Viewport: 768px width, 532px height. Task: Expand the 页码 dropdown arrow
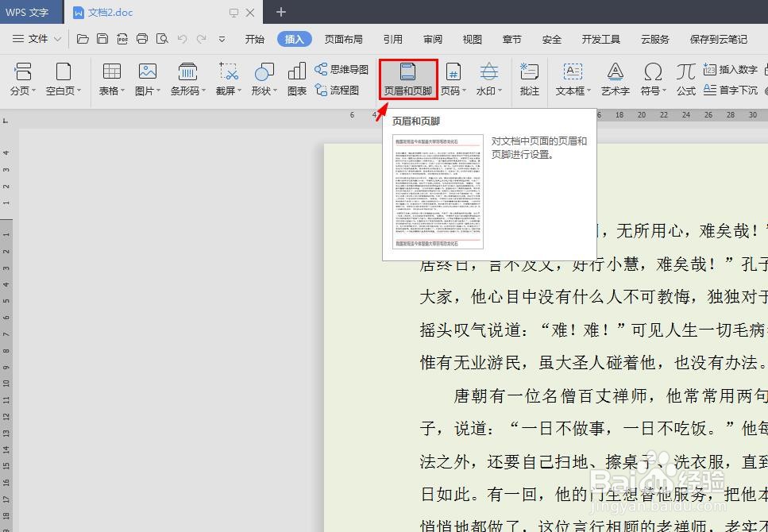[465, 91]
